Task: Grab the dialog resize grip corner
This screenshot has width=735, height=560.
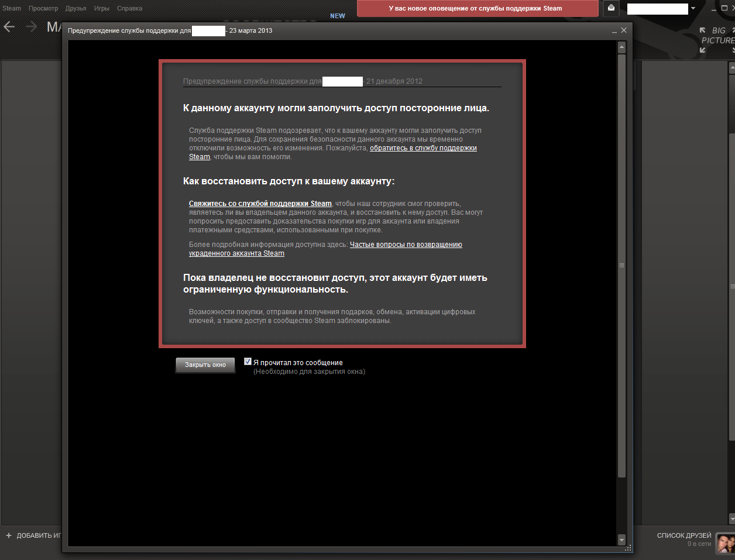Action: 628,548
